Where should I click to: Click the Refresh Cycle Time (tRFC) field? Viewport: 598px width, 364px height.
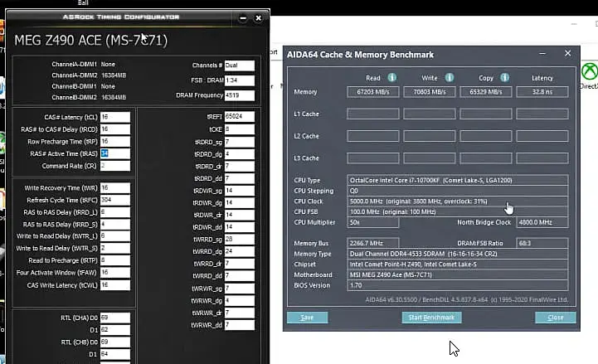pos(115,200)
